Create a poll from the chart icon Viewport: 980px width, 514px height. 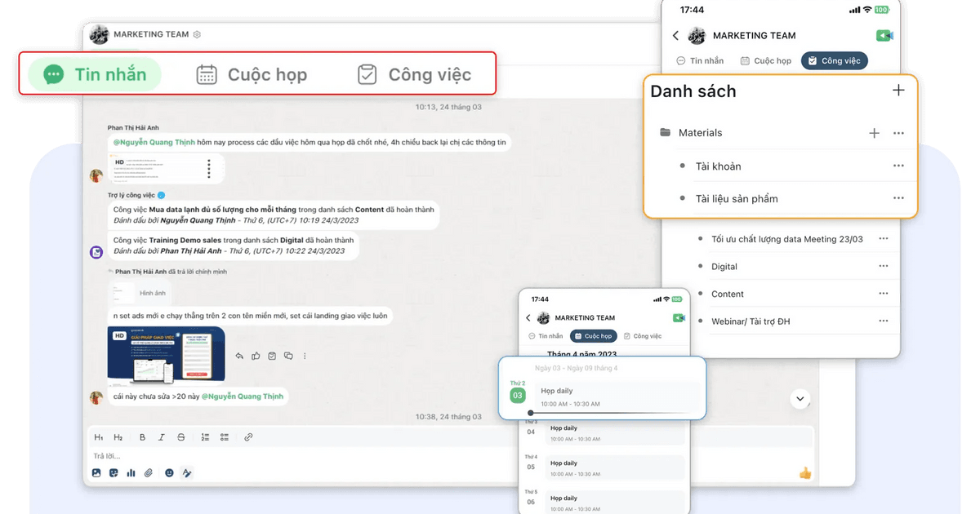pyautogui.click(x=131, y=472)
